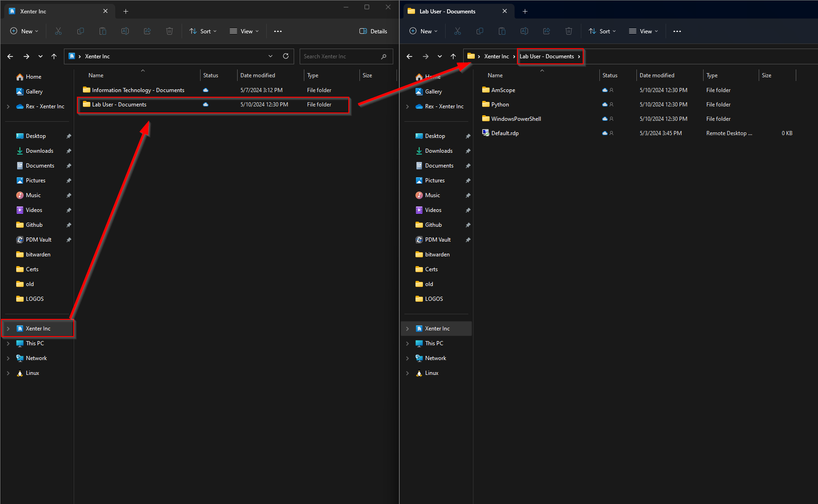Add a new tab in left window

[x=126, y=11]
